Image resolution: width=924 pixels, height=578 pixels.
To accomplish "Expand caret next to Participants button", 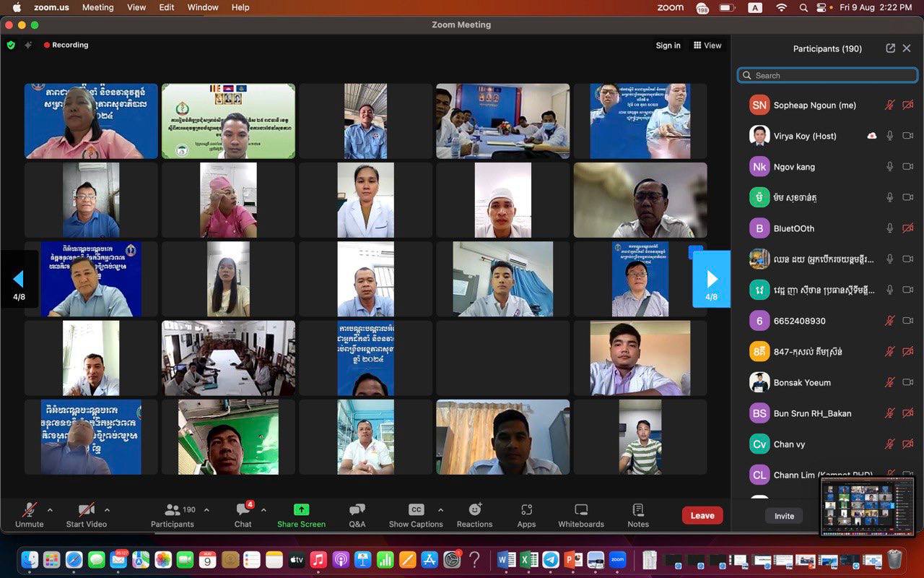I will click(206, 510).
